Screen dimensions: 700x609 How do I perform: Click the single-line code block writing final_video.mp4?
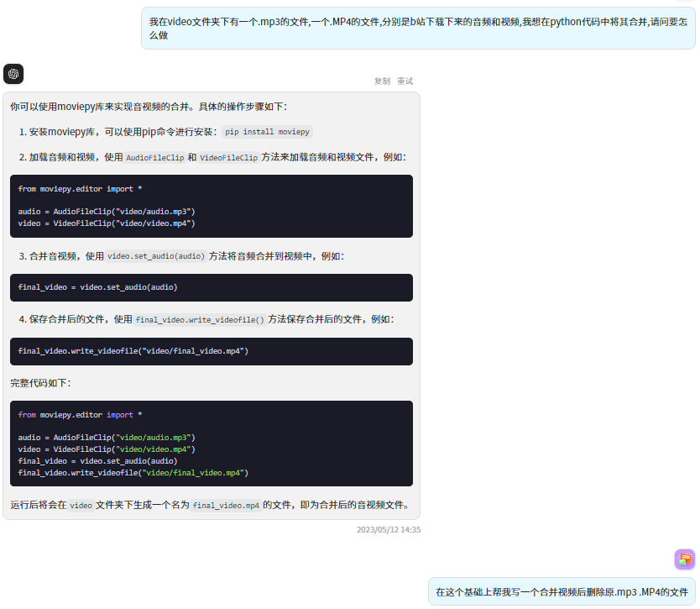[x=212, y=351]
